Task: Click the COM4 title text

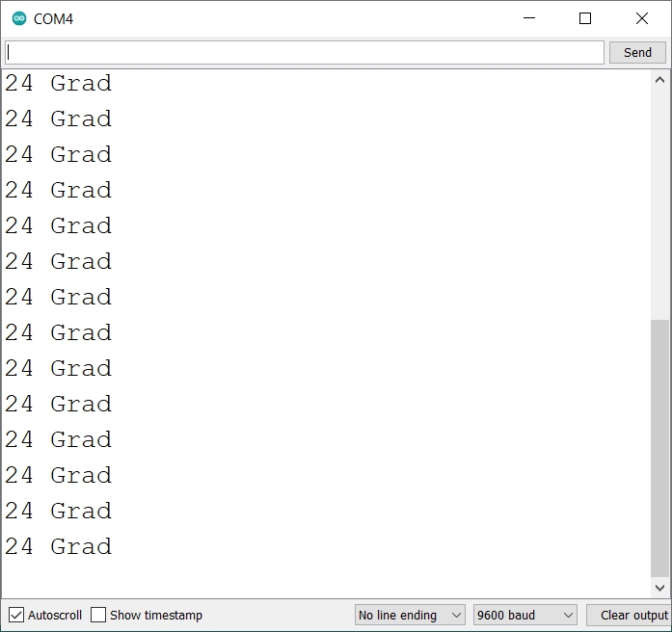Action: [53, 18]
